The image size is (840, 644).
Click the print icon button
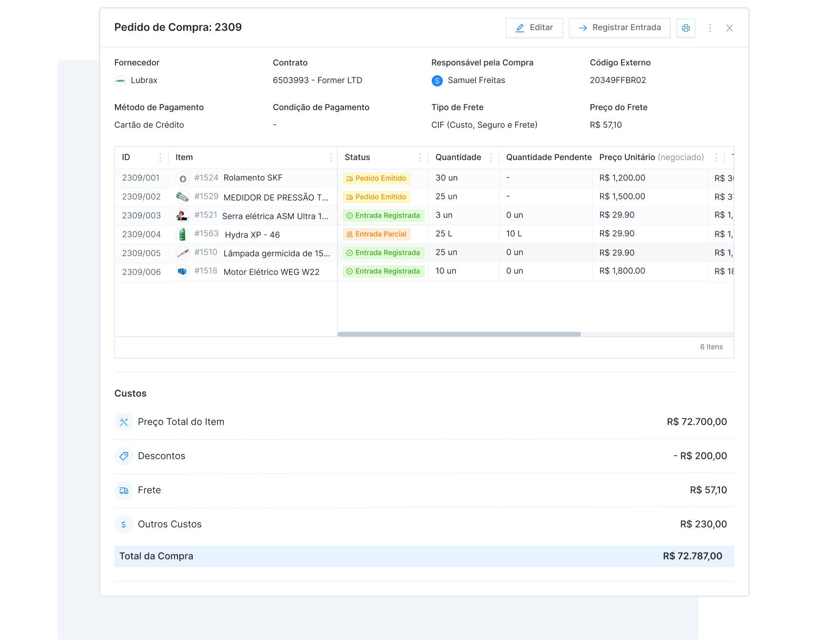pyautogui.click(x=685, y=28)
